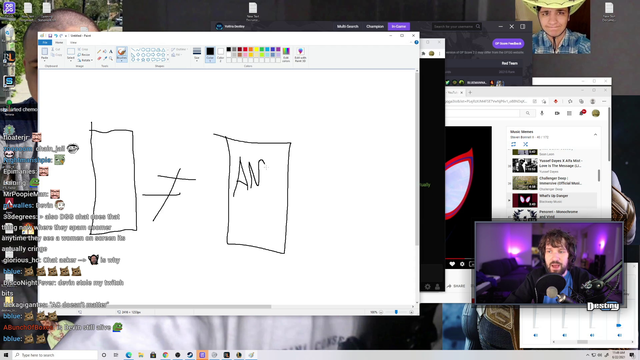Screen dimensions: 640x360
Task: Open the File menu in Paint
Action: [45, 42]
